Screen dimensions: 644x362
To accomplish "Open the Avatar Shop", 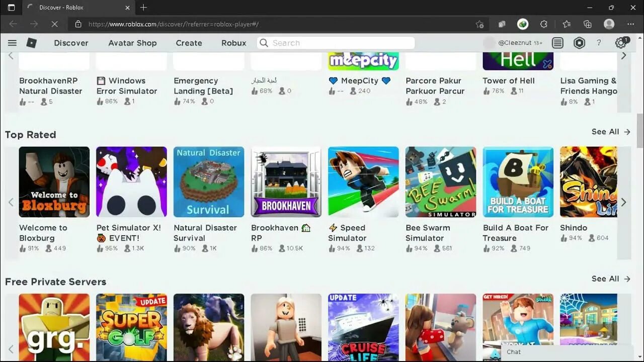I will tap(132, 43).
